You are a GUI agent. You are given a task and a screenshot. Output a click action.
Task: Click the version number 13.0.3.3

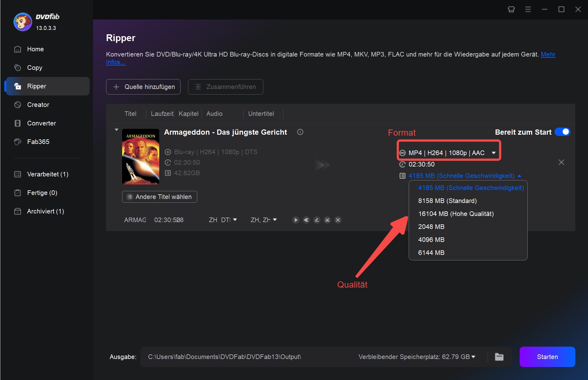[46, 28]
